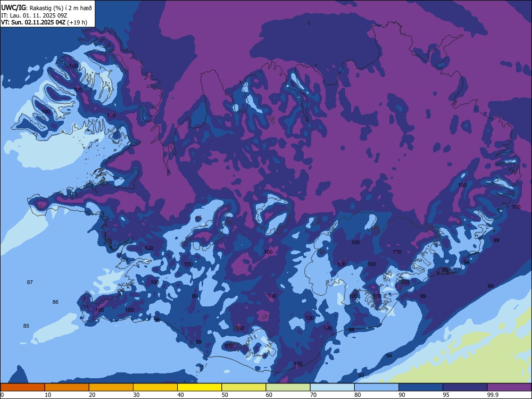Click the amber 20-30 legend swatch
This screenshot has width=532, height=399.
[x=111, y=387]
